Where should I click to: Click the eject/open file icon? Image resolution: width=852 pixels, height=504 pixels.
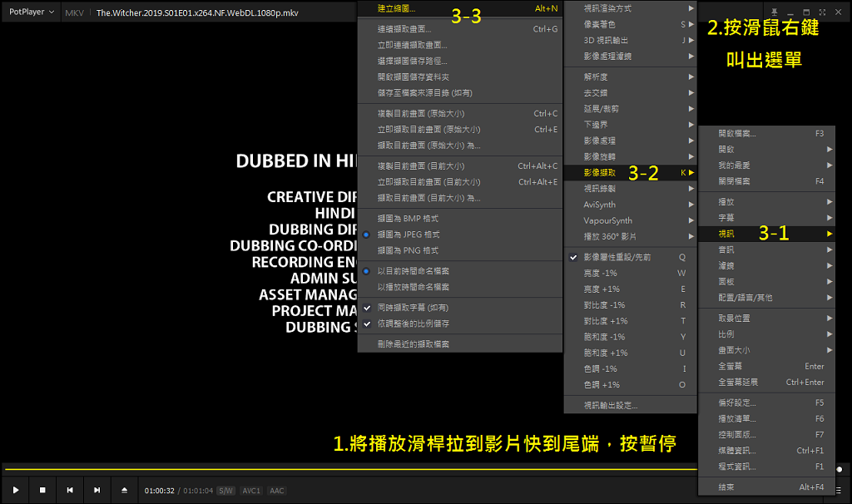(124, 490)
